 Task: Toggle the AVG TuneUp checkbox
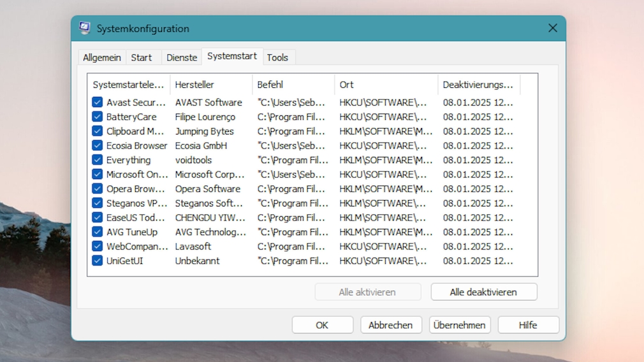coord(98,232)
